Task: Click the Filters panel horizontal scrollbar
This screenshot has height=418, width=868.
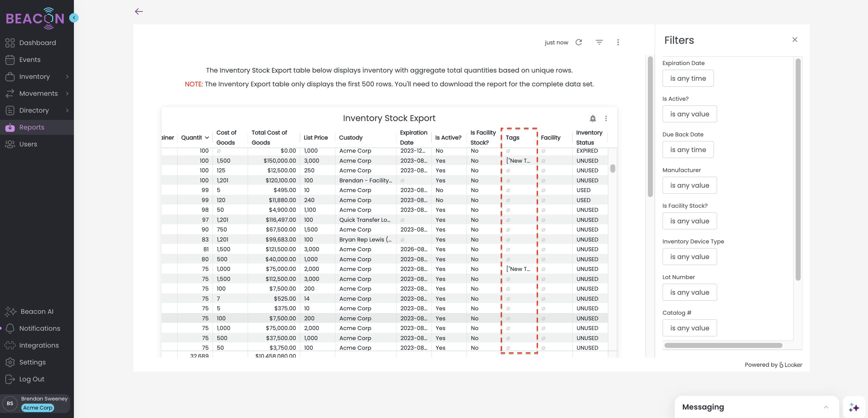Action: click(723, 345)
